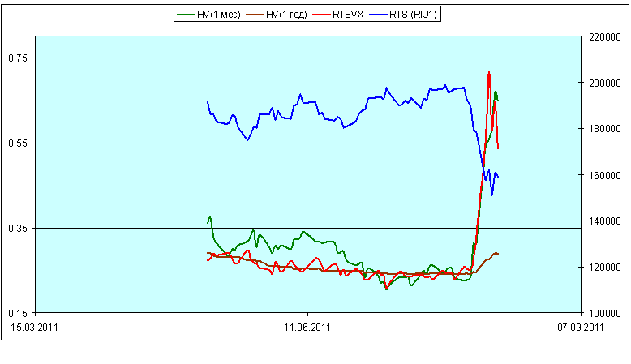Click the 0.55 left axis label

pyautogui.click(x=18, y=143)
